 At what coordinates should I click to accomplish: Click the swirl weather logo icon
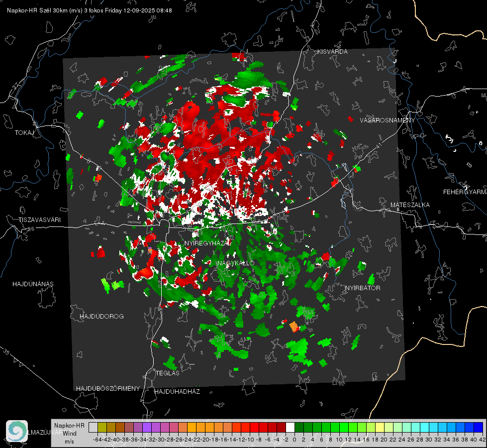pos(17,431)
